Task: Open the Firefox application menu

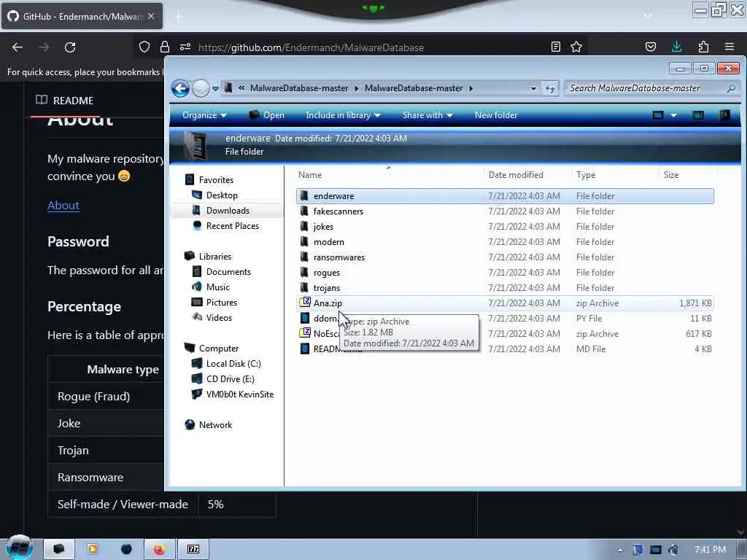Action: point(729,47)
